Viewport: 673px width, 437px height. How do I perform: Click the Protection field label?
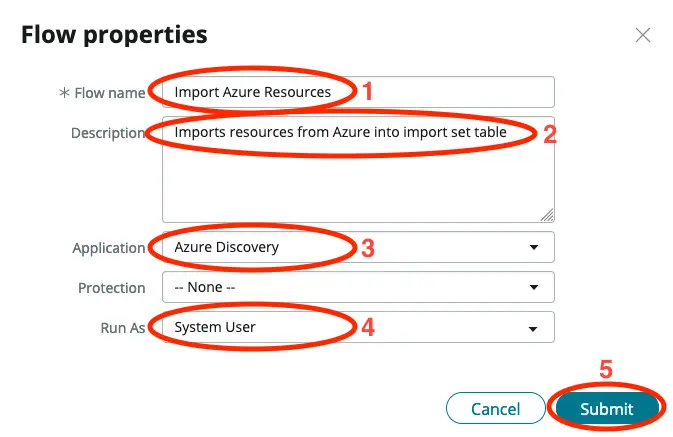(112, 287)
